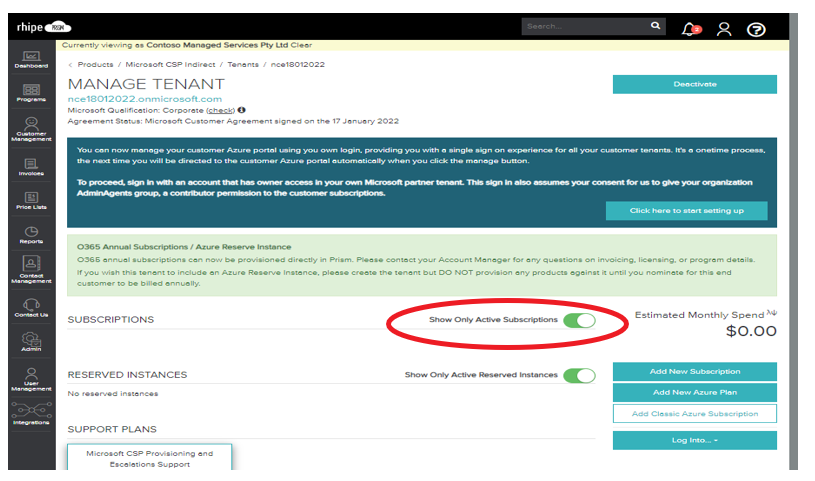The image size is (815, 481).
Task: Click the qualification check link
Action: coord(220,110)
